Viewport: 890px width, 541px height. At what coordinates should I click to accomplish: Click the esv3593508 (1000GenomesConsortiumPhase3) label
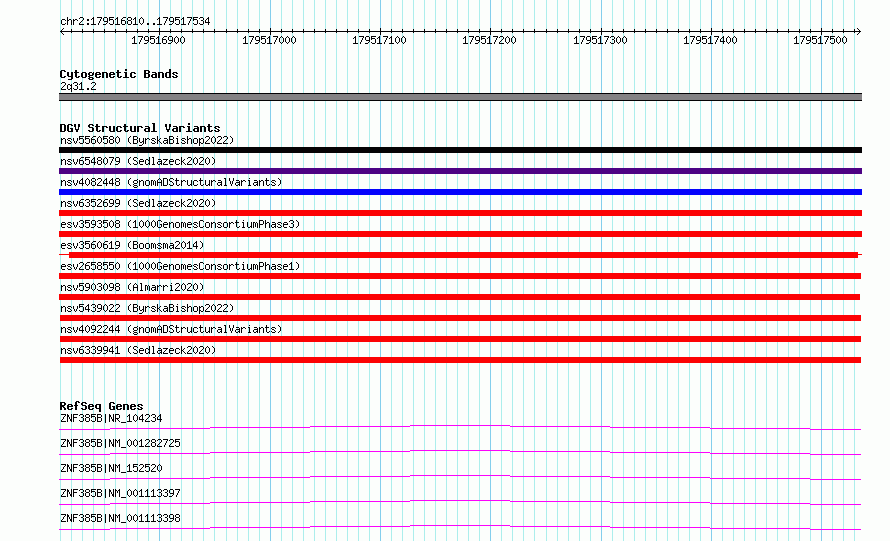(x=180, y=224)
